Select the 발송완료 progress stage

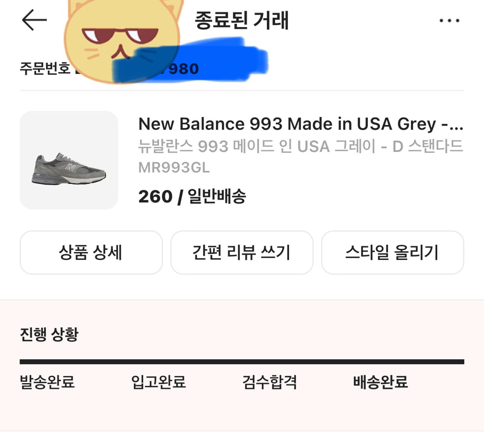(47, 382)
